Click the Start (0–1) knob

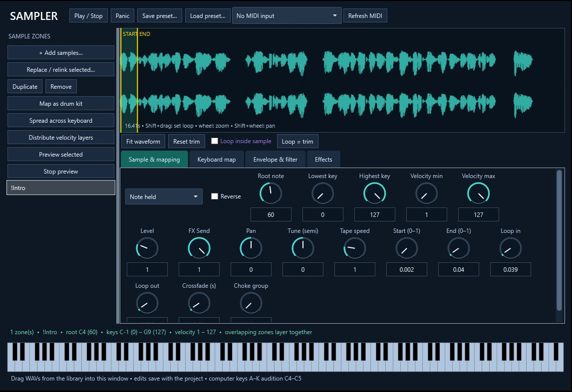pyautogui.click(x=406, y=248)
